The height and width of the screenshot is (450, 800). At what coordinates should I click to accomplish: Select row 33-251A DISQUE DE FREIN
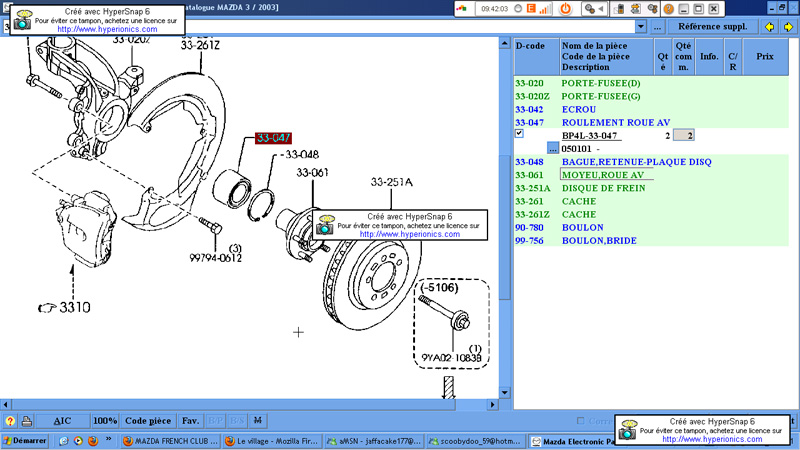(651, 188)
